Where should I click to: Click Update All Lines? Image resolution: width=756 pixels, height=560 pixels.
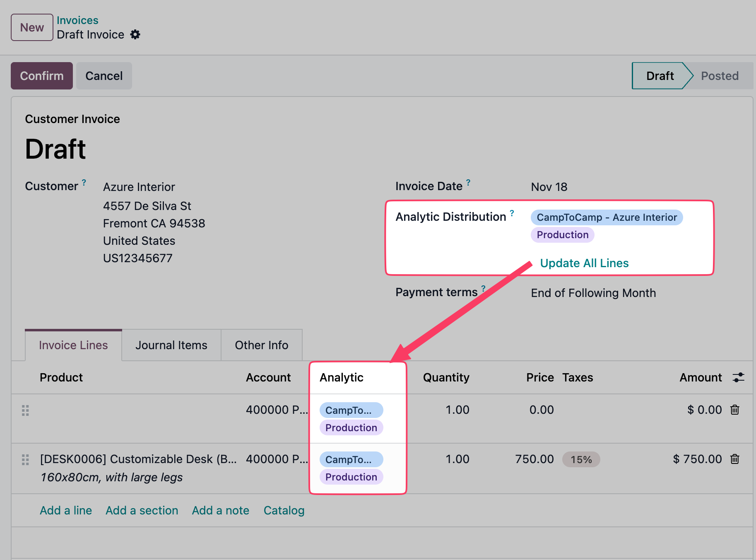(584, 263)
